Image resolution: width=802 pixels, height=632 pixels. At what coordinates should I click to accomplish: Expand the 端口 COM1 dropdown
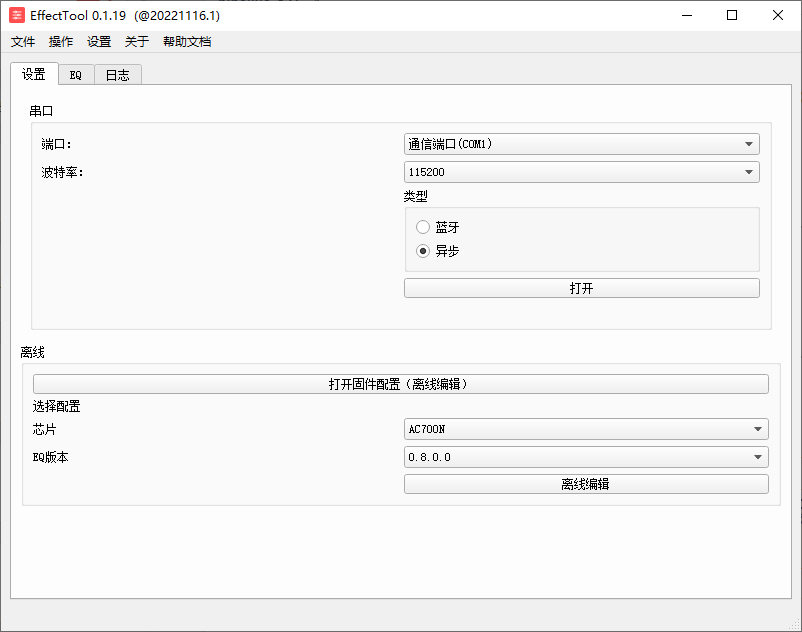(x=582, y=144)
